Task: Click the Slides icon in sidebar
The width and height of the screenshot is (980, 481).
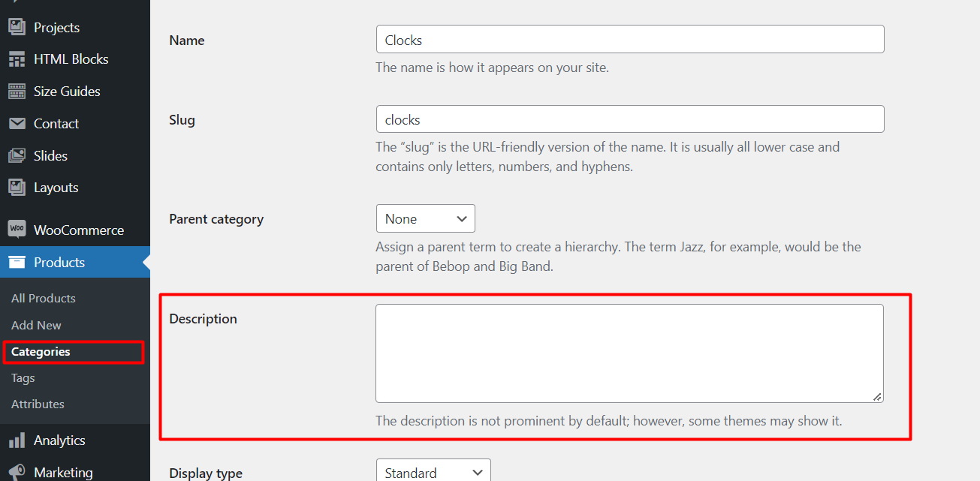Action: tap(17, 156)
